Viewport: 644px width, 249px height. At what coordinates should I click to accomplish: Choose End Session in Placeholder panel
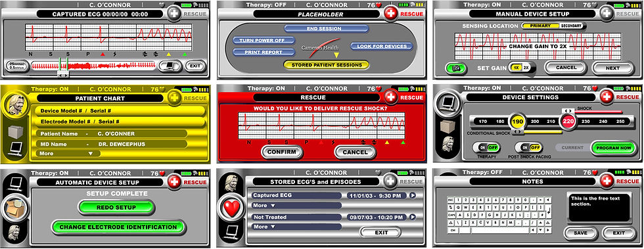tap(327, 29)
